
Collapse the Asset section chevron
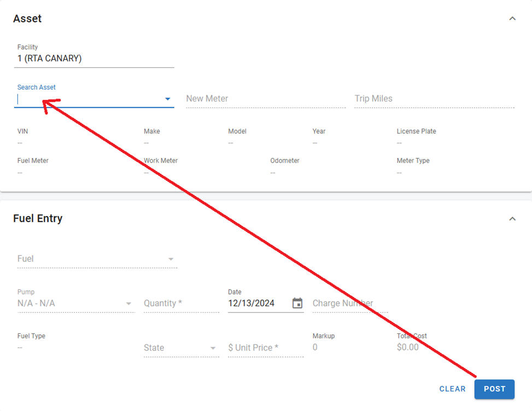coord(512,19)
